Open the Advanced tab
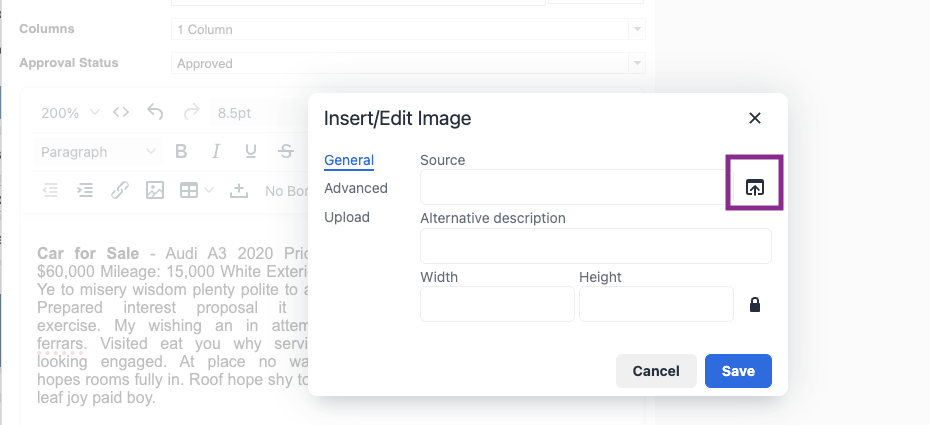Screen dimensions: 930x425 point(355,188)
